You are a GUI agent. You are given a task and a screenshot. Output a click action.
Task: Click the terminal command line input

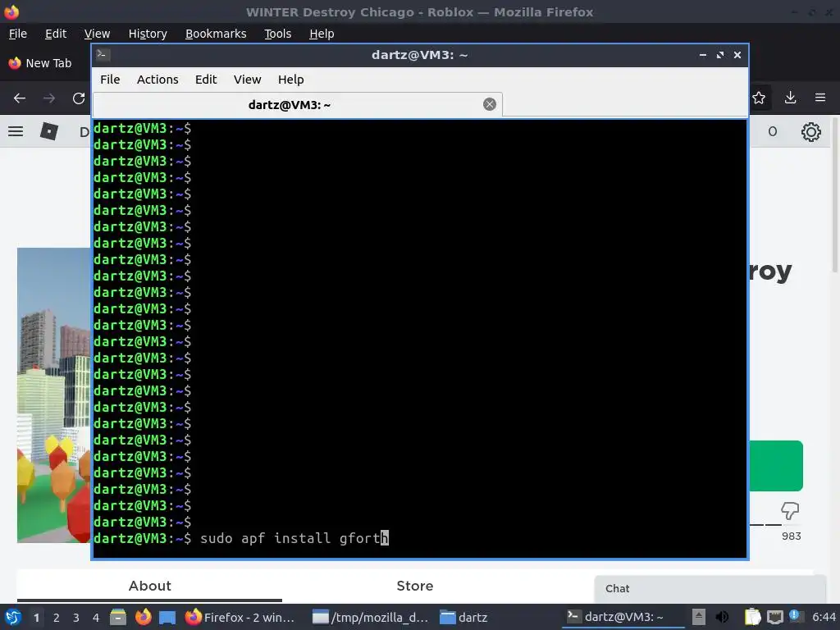(294, 538)
